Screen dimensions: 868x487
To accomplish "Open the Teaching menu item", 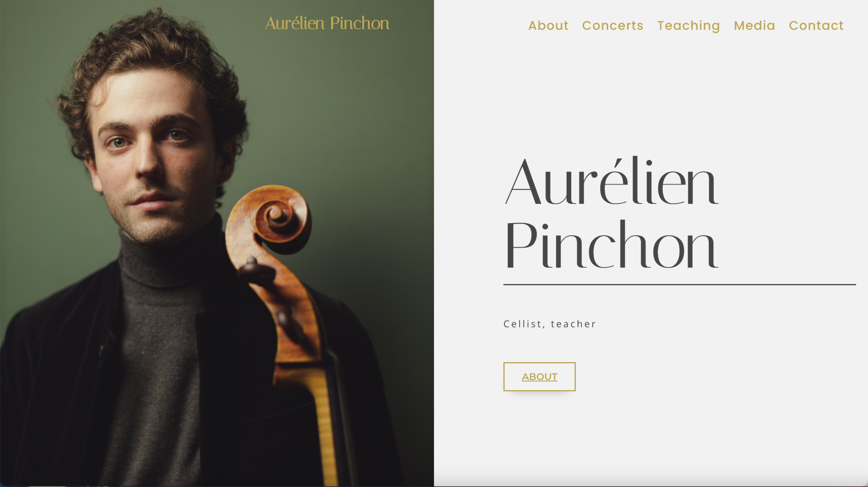I will [688, 26].
